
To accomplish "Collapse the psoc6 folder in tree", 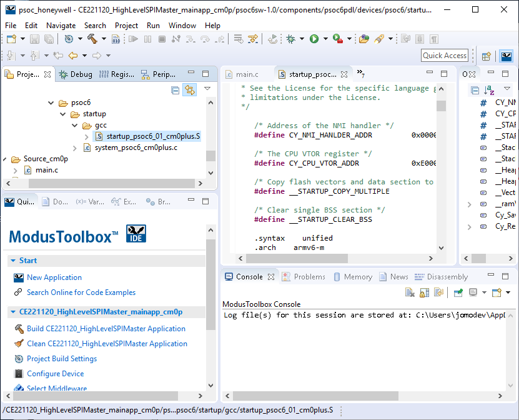I will (x=51, y=102).
